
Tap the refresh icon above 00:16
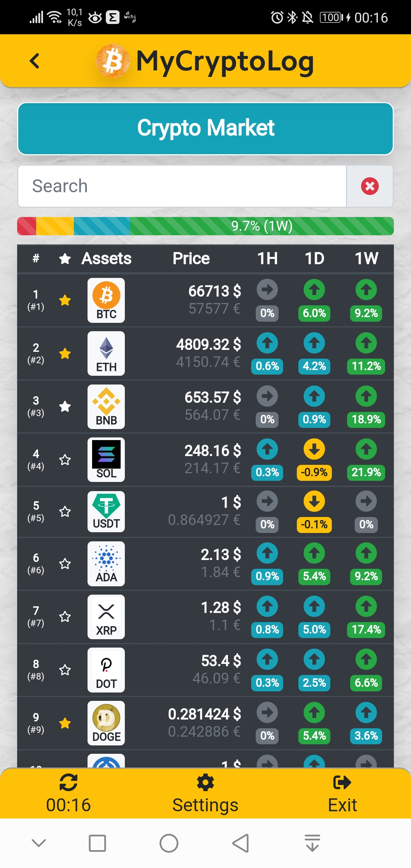pos(68,783)
